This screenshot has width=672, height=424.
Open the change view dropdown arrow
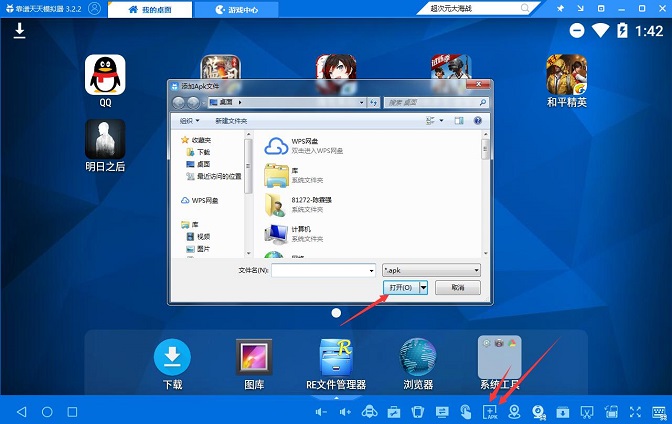[441, 121]
